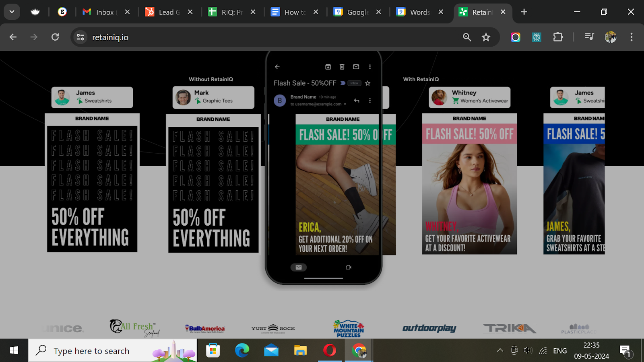644x362 pixels.
Task: Click the reply arrow in phone email
Action: 357,101
